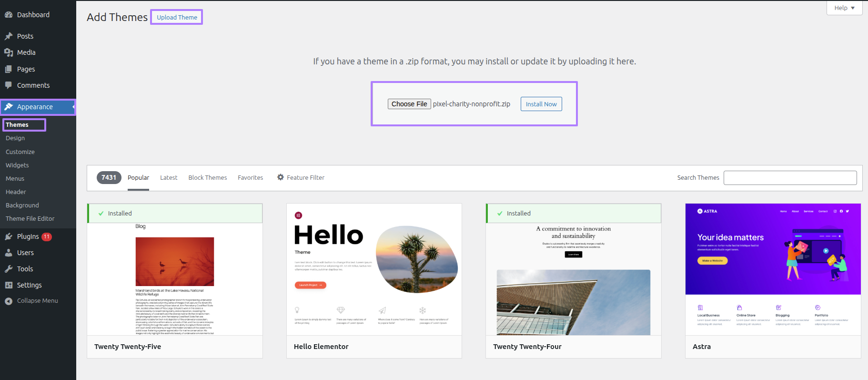The image size is (868, 380).
Task: Click the 7431 theme count badge
Action: pyautogui.click(x=109, y=178)
